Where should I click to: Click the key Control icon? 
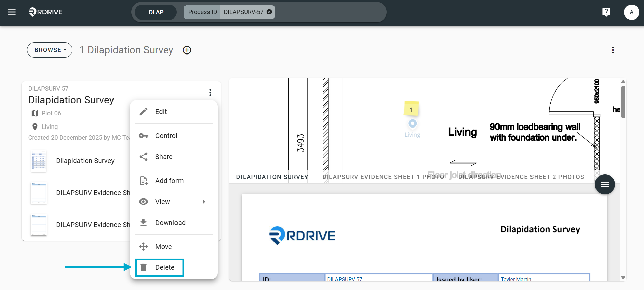pos(143,136)
